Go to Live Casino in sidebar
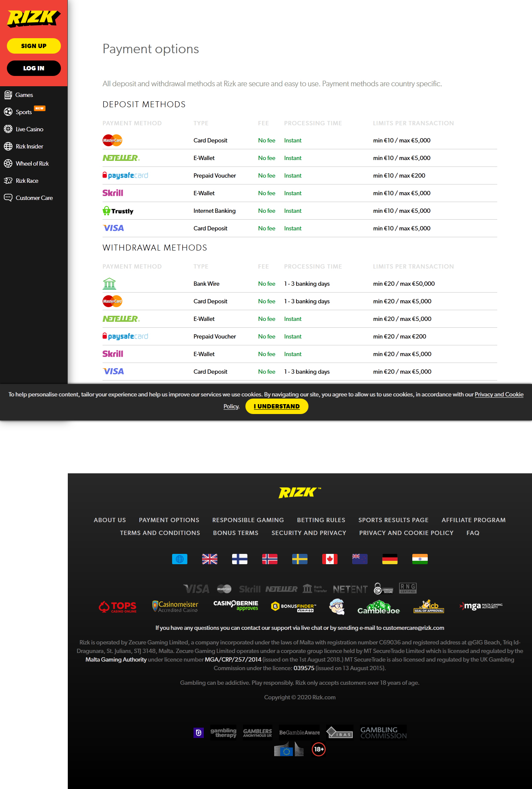The width and height of the screenshot is (532, 789). [29, 129]
